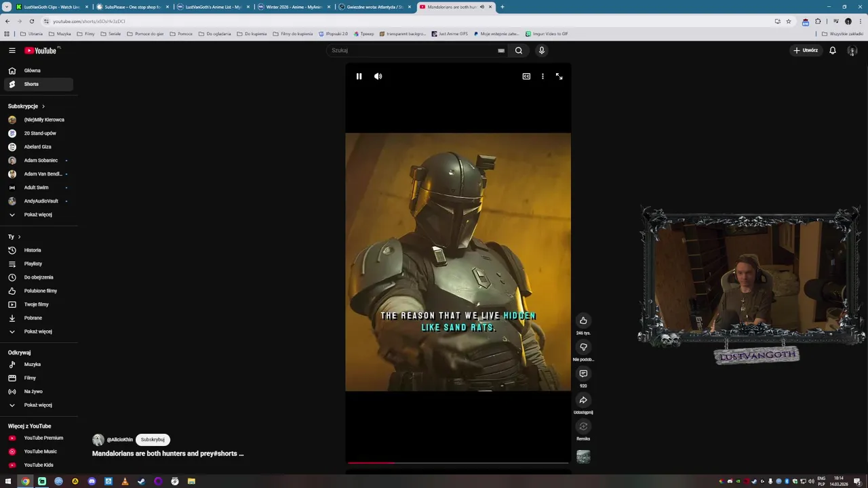This screenshot has height=488, width=868.
Task: Reload the page in Chrome
Action: [31, 21]
